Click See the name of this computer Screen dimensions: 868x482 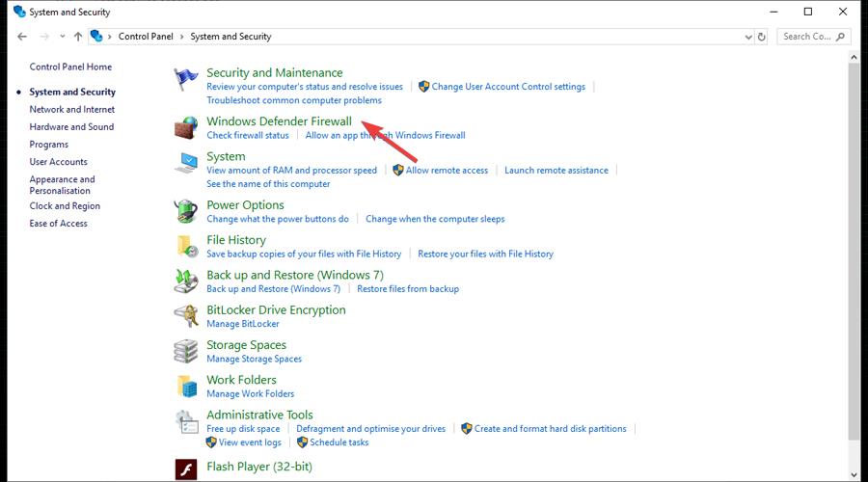[x=268, y=184]
